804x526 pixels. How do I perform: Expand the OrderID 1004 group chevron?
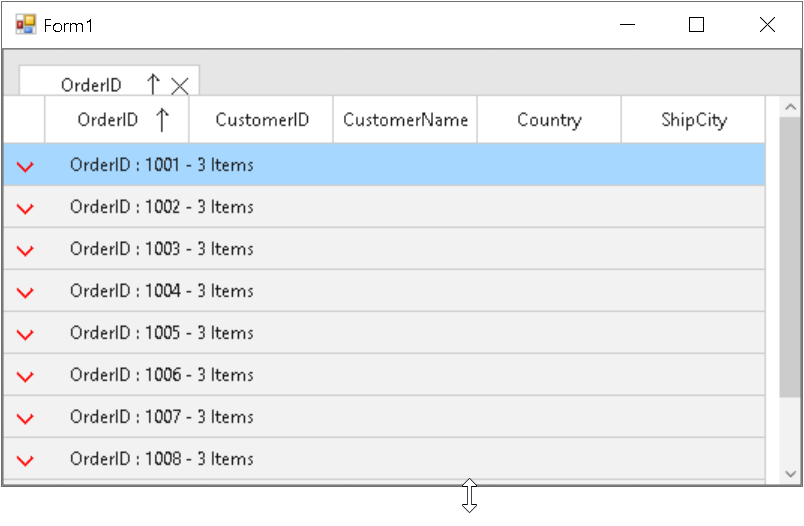point(25,292)
